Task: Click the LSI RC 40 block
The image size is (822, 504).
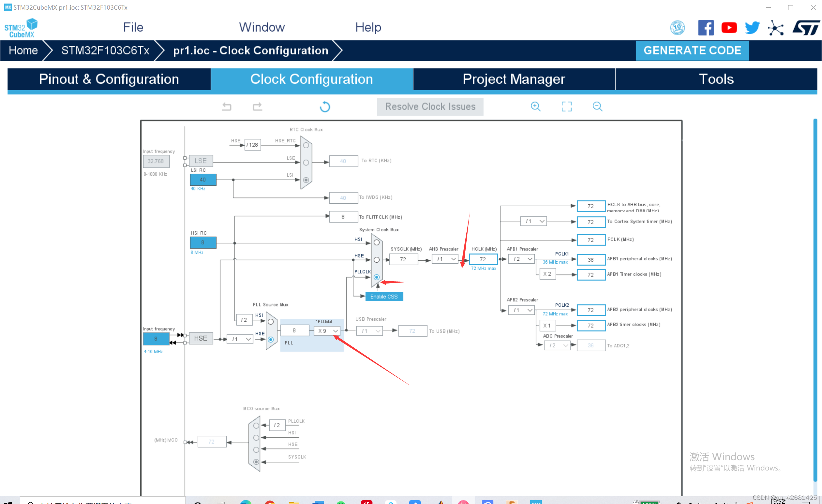Action: 203,180
